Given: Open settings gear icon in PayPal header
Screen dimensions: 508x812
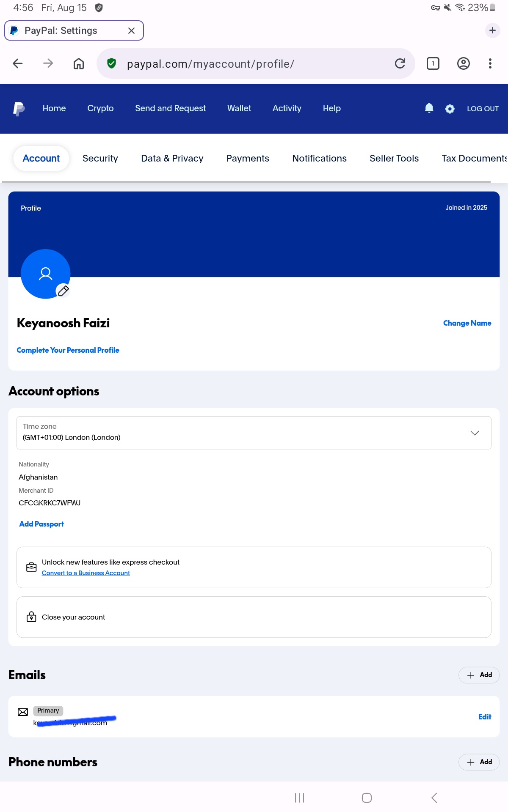Looking at the screenshot, I should (x=450, y=109).
